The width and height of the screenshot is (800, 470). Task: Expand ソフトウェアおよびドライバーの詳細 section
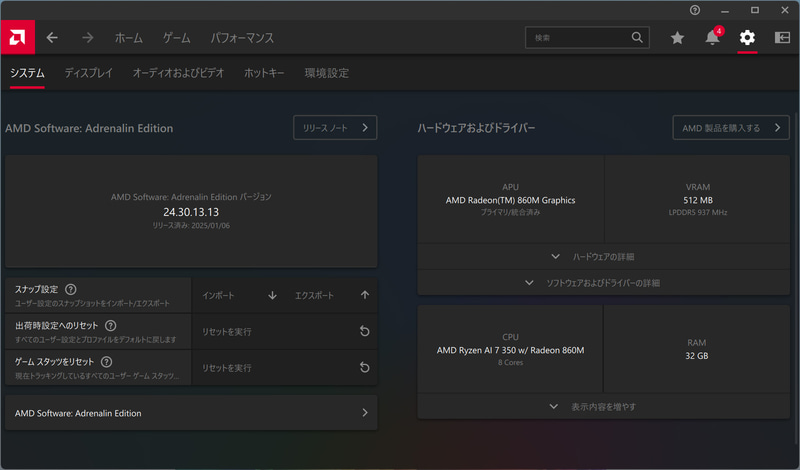click(604, 283)
